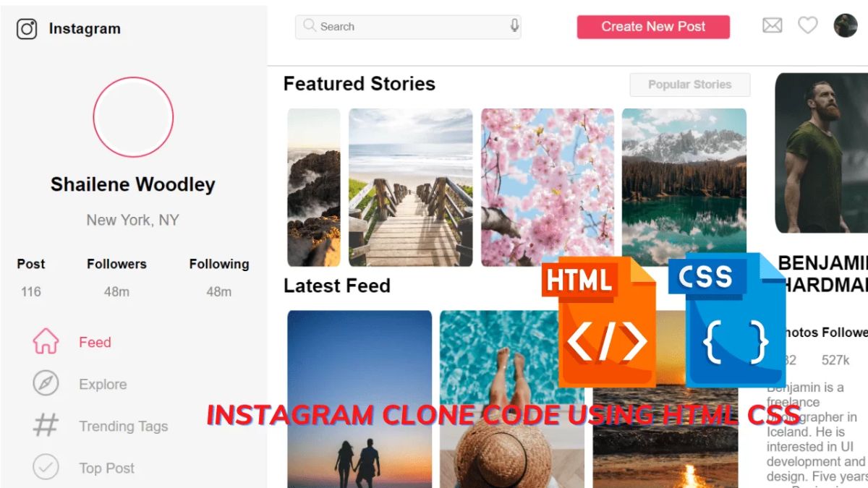Open the cherry blossom story thumbnail

tap(548, 187)
